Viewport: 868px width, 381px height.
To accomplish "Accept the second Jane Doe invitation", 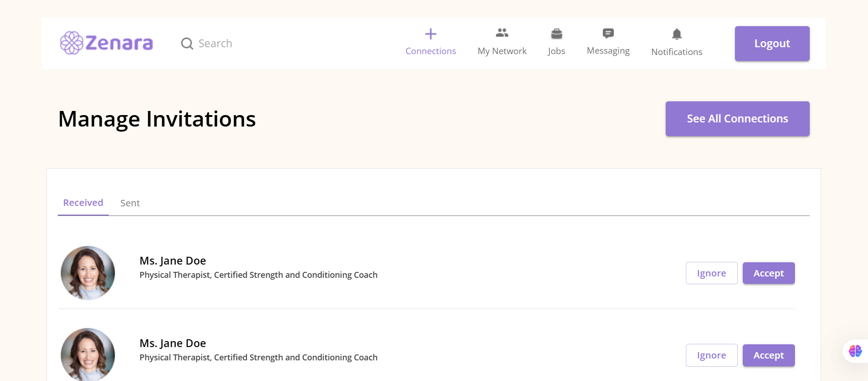I will 768,355.
